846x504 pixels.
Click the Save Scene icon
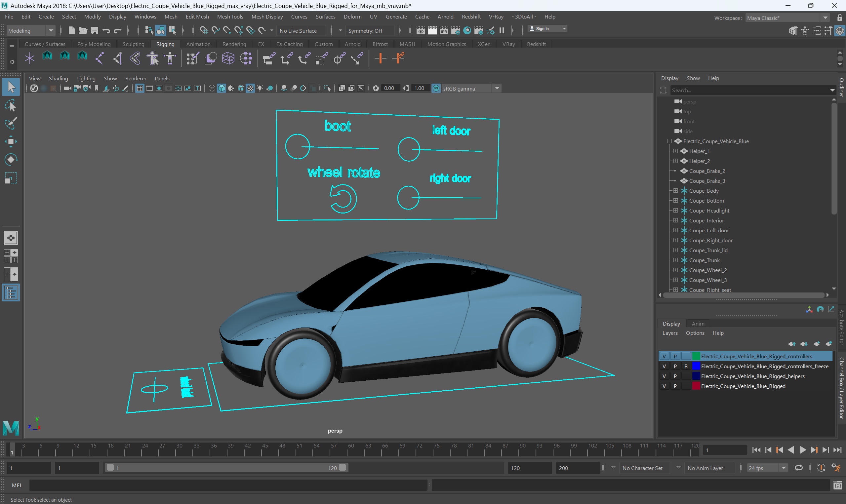[x=95, y=30]
